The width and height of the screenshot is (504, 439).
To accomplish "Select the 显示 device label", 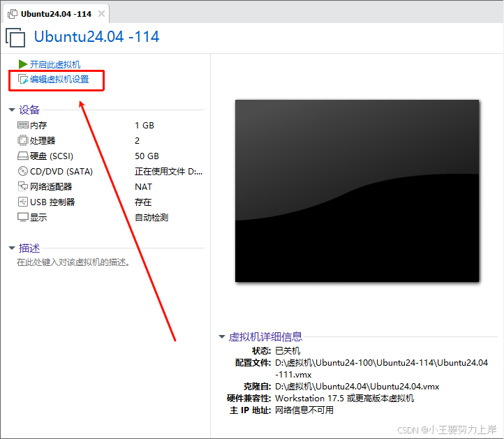I will (38, 218).
